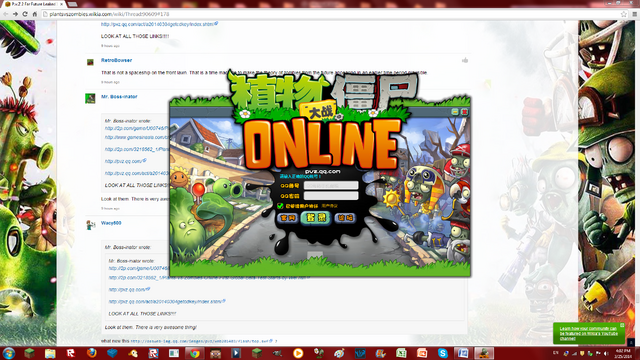640x360 pixels.
Task: Open RetroBowser's user profile link
Action: [116, 60]
